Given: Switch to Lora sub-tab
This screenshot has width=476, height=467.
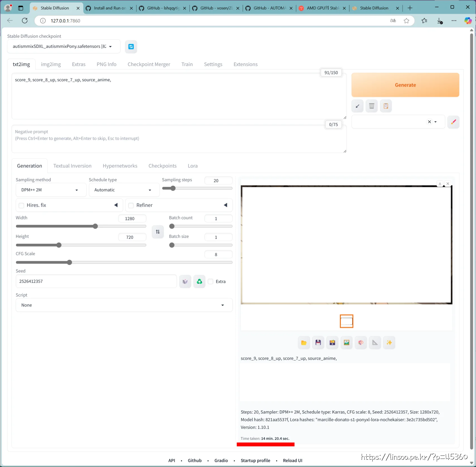Looking at the screenshot, I should [x=193, y=166].
